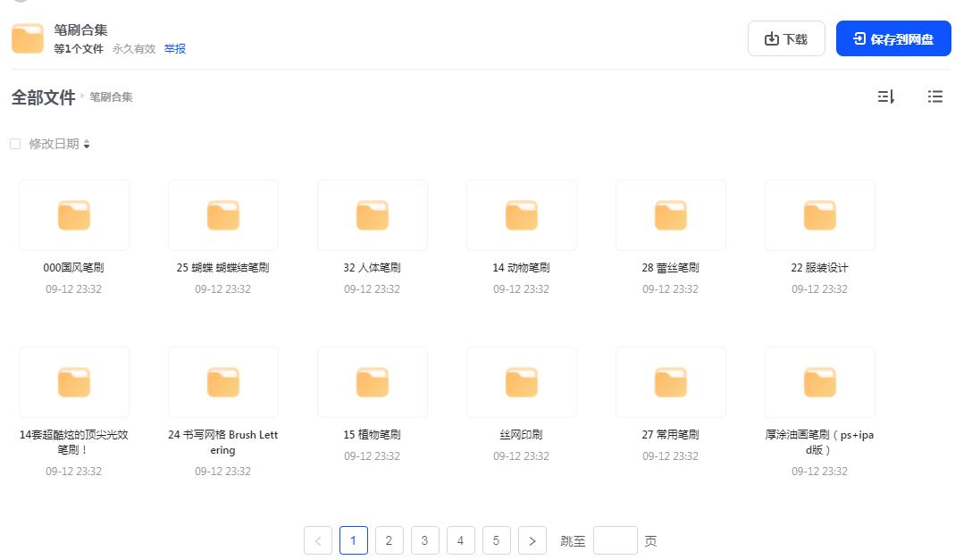Open the sort order icon

point(885,96)
